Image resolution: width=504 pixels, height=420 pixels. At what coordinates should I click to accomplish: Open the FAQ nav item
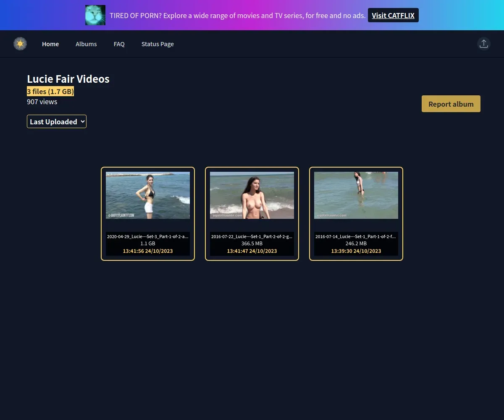click(x=119, y=44)
